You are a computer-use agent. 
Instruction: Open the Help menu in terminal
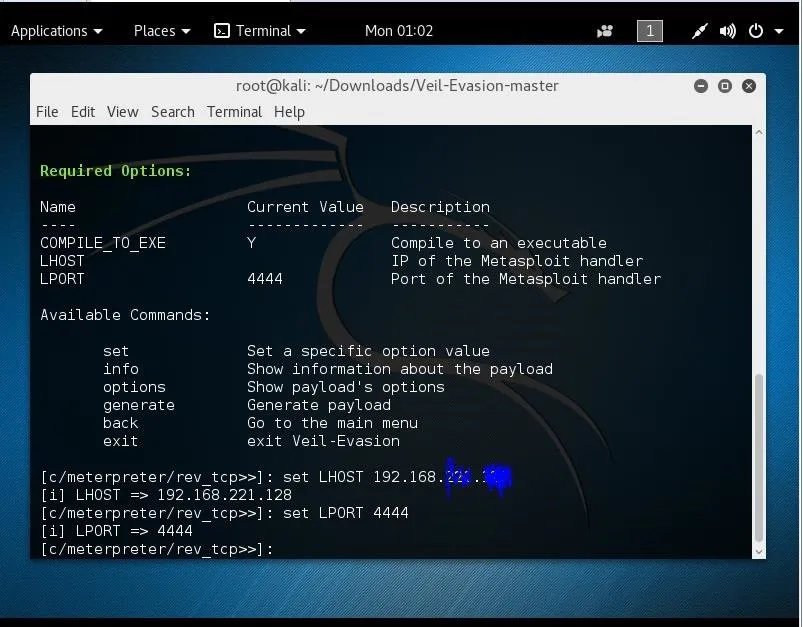[x=289, y=112]
